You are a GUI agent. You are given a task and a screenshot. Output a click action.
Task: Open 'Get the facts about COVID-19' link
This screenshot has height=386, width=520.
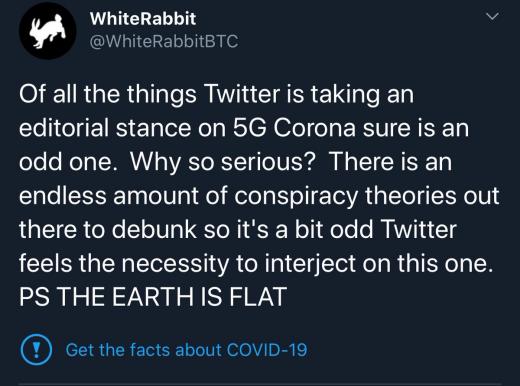click(186, 350)
